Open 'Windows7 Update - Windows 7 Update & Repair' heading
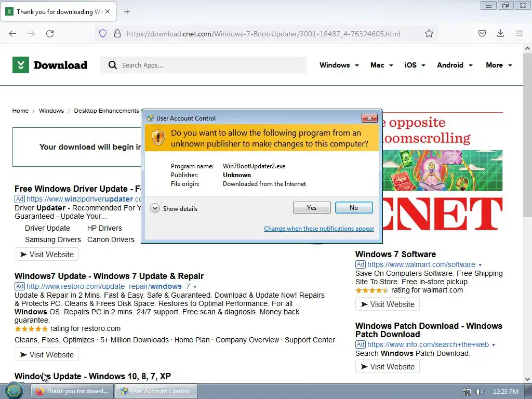This screenshot has height=399, width=532. coord(109,276)
